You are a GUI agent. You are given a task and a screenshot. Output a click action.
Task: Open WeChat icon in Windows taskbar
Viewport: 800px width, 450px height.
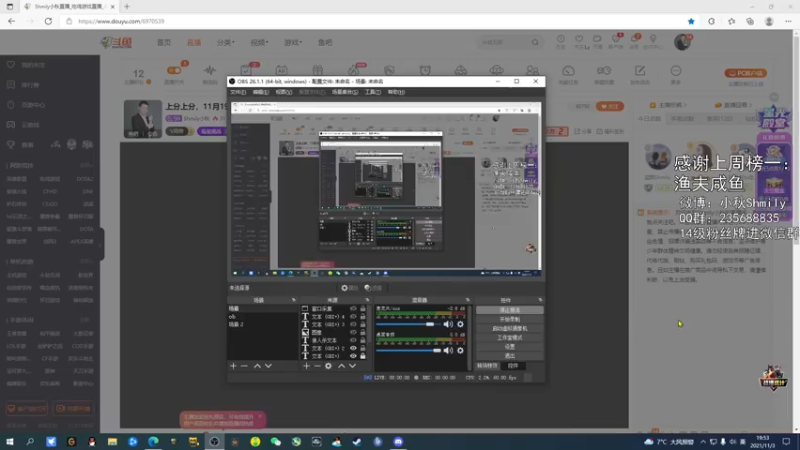click(x=276, y=441)
